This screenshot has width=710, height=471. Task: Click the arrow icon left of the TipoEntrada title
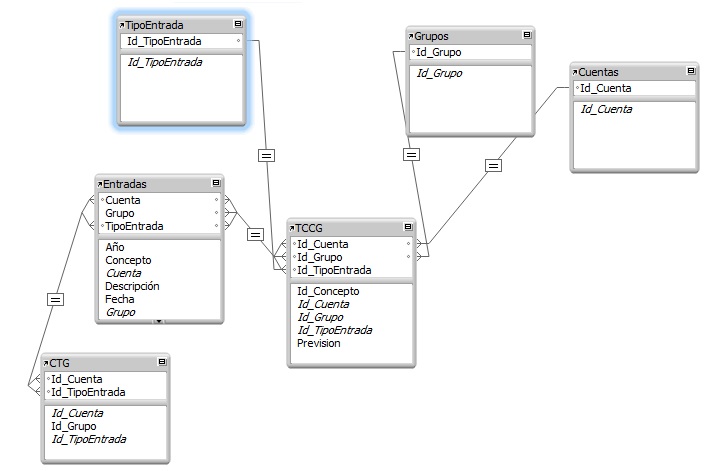(x=121, y=25)
